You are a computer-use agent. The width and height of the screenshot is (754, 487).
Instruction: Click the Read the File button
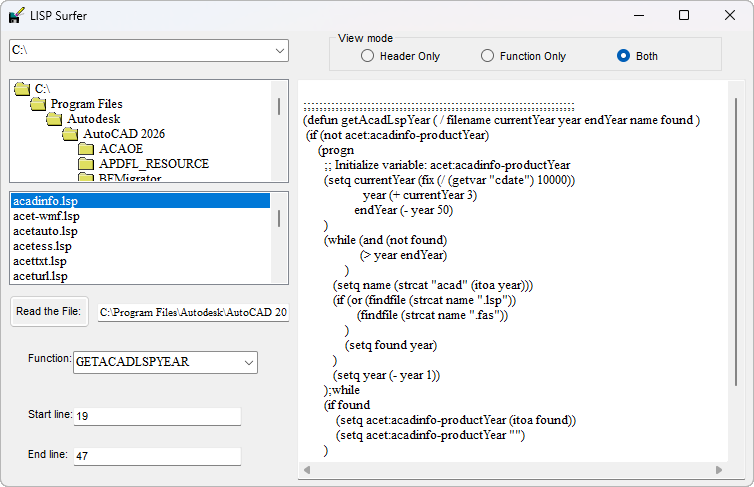49,312
